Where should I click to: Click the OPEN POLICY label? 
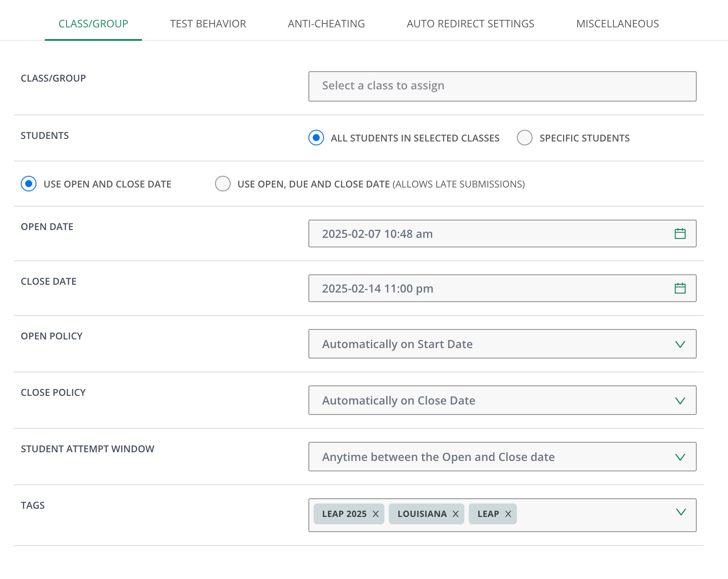click(52, 336)
